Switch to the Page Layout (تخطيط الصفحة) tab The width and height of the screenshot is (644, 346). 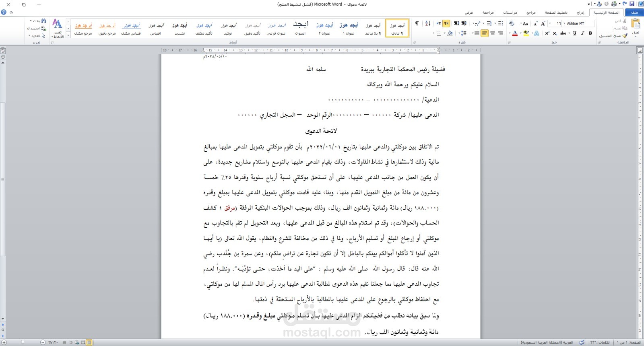point(556,12)
